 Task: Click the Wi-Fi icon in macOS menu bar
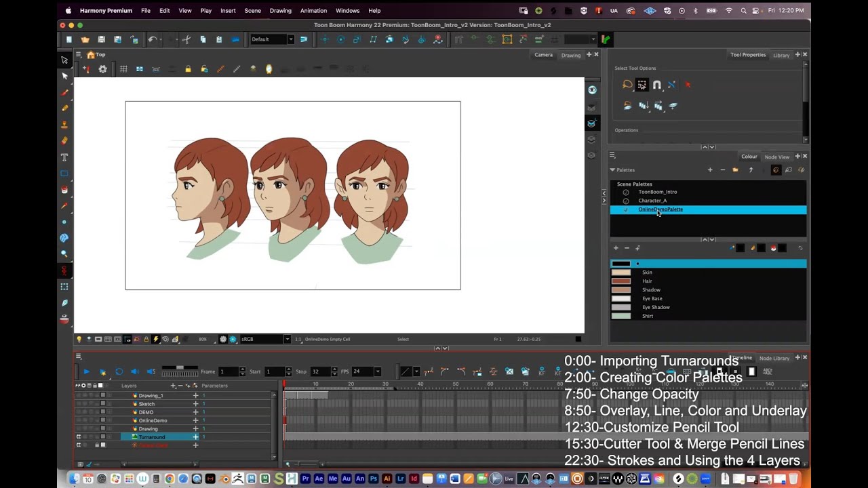coord(729,11)
